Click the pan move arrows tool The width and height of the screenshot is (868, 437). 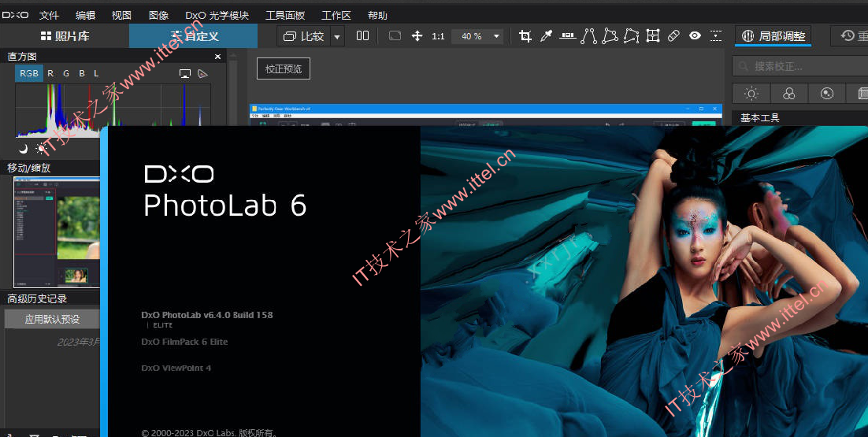coord(417,36)
